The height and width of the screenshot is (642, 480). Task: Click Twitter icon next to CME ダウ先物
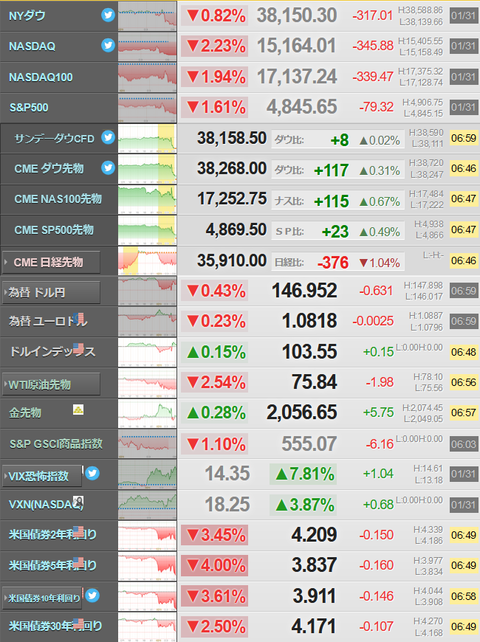(x=108, y=167)
